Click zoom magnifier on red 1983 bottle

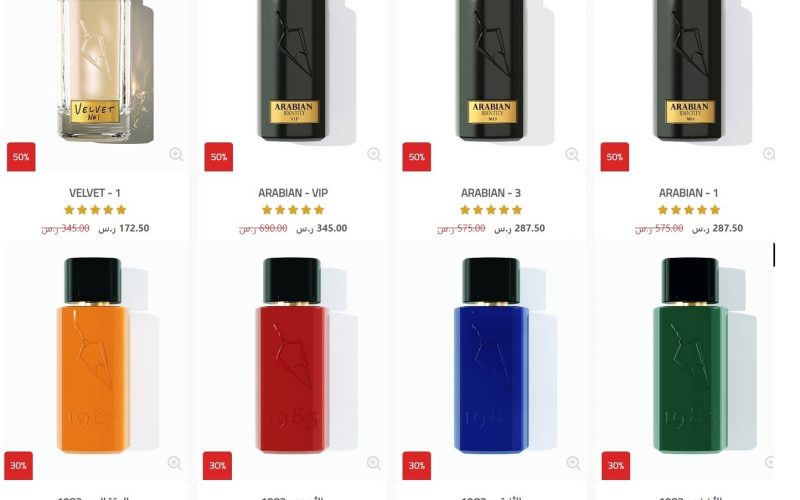click(373, 463)
